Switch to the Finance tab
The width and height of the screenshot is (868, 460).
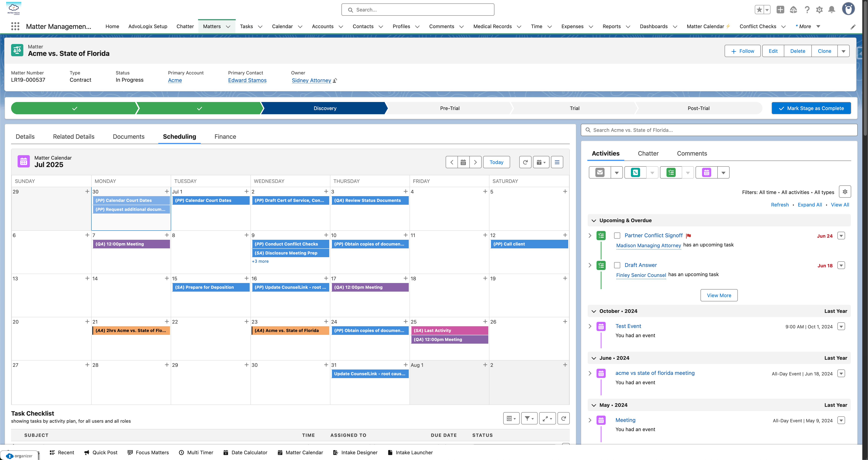pyautogui.click(x=225, y=137)
